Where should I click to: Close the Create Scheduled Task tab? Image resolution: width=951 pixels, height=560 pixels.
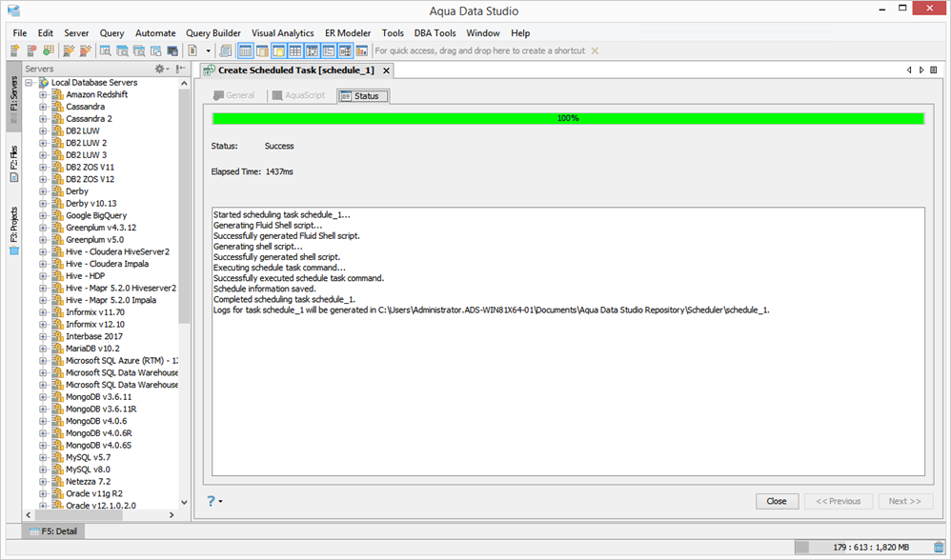(386, 70)
